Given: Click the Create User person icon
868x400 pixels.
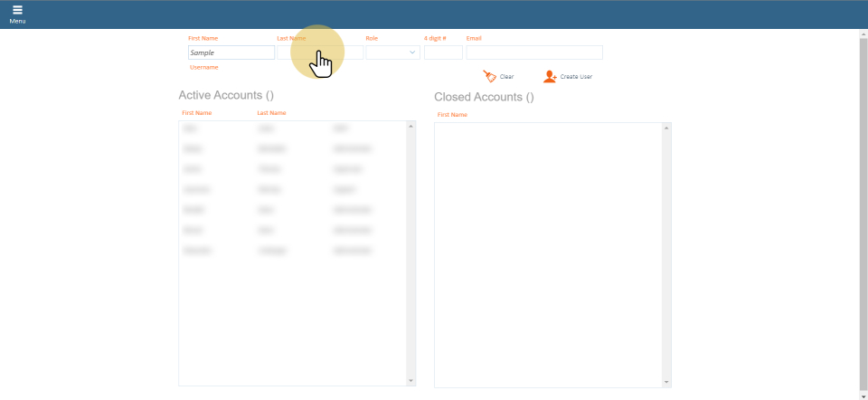Looking at the screenshot, I should coord(550,77).
